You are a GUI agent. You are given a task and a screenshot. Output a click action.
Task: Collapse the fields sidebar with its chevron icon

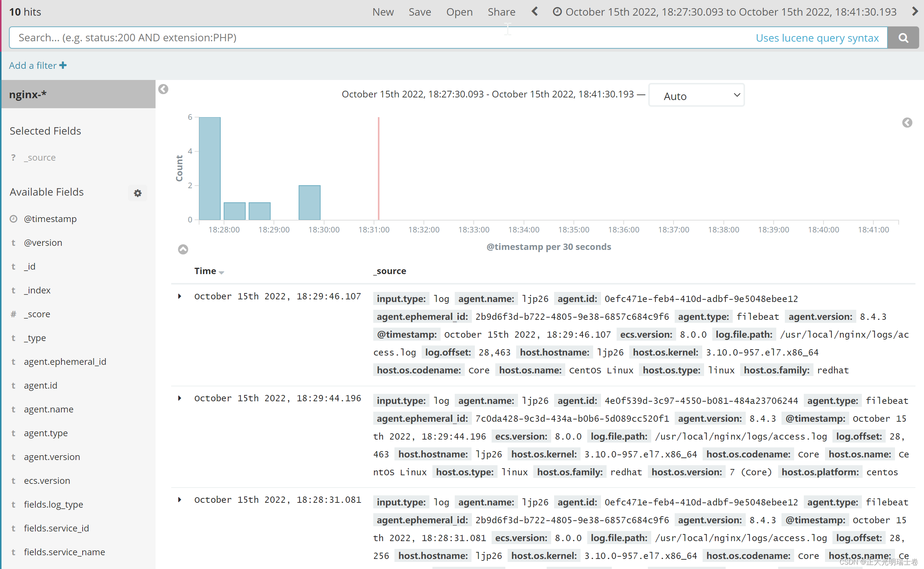163,89
